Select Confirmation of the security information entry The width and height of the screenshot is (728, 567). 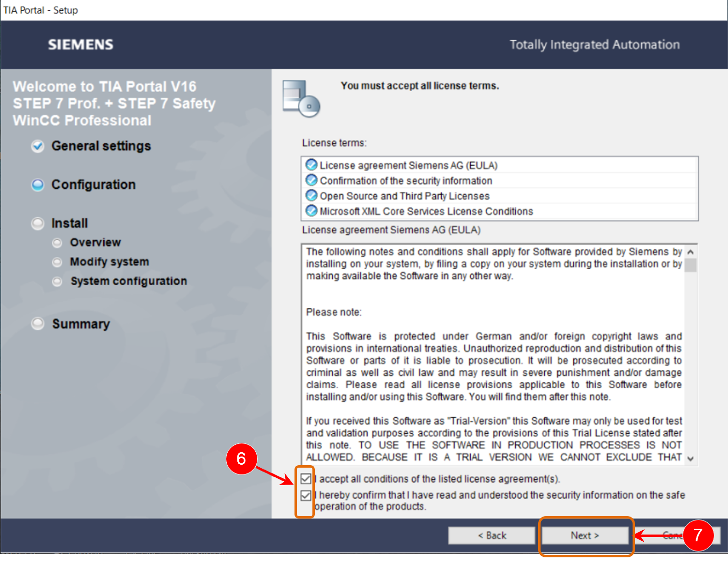[x=499, y=181]
